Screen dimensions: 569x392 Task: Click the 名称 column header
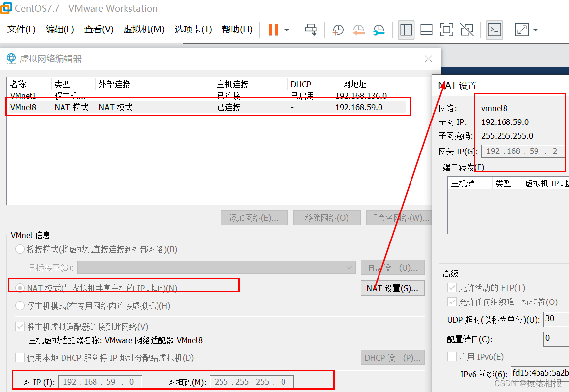click(x=30, y=84)
